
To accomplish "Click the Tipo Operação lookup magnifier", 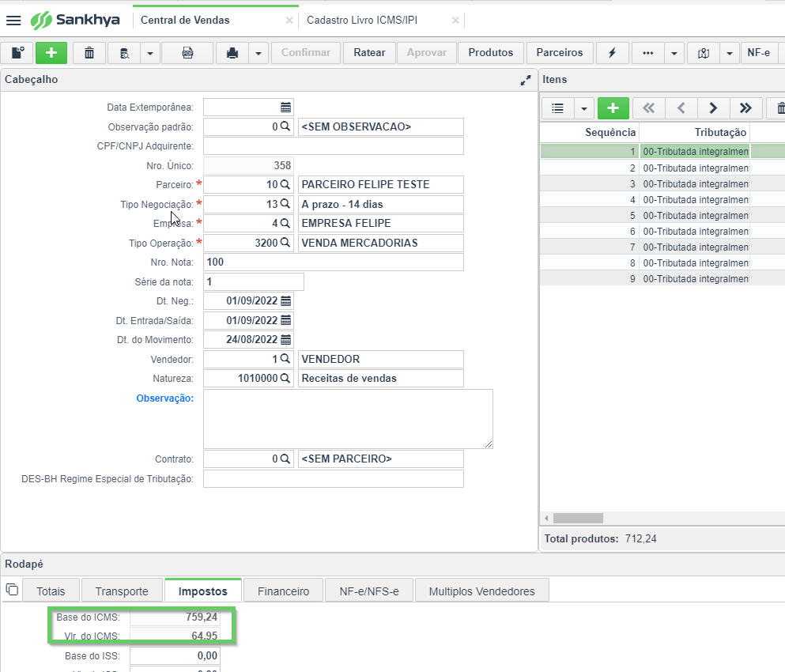I will click(x=285, y=243).
